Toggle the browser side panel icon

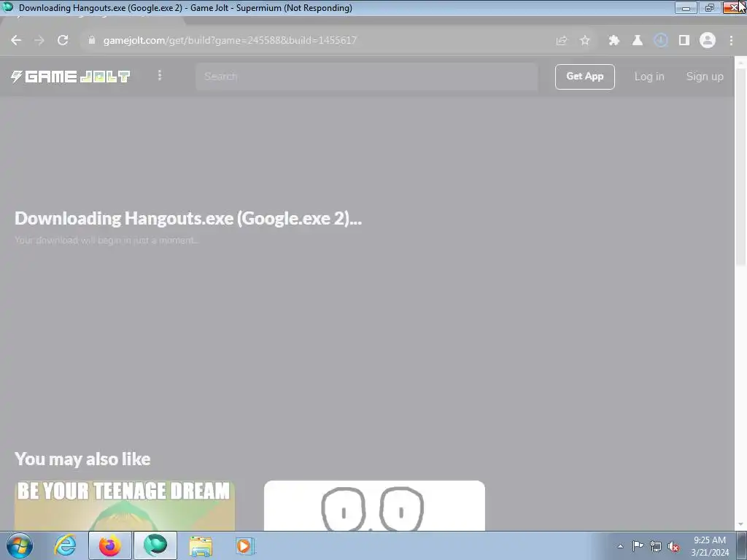[x=684, y=41]
